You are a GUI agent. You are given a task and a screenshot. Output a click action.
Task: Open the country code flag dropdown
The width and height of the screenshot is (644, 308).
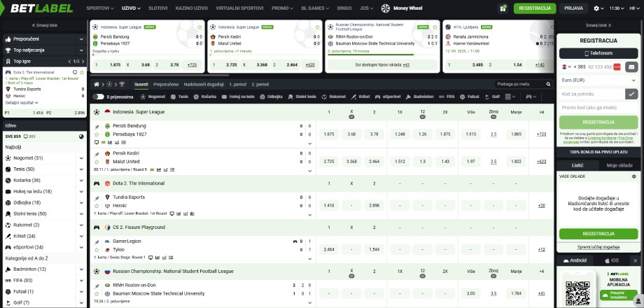(x=566, y=67)
